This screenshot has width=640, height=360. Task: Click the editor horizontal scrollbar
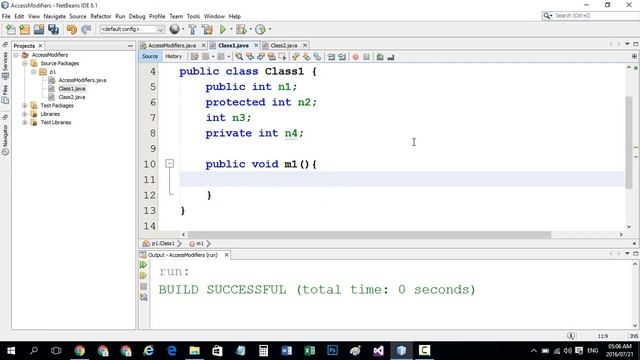[369, 235]
